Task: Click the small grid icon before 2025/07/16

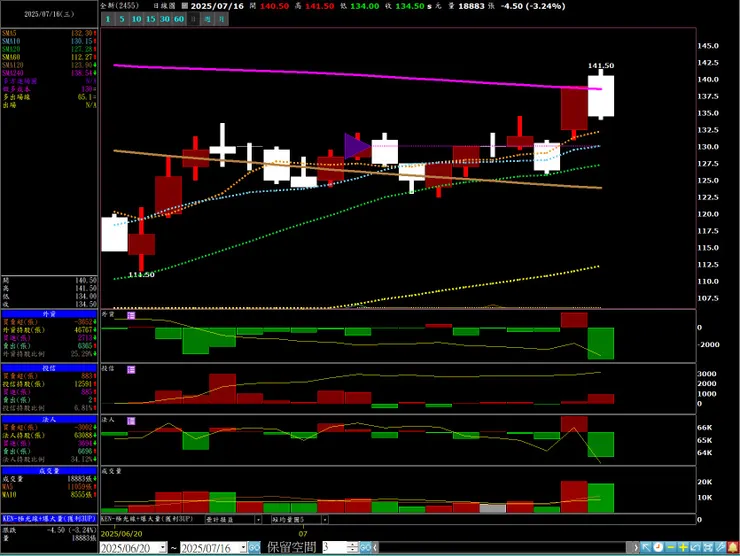Action: tap(185, 6)
